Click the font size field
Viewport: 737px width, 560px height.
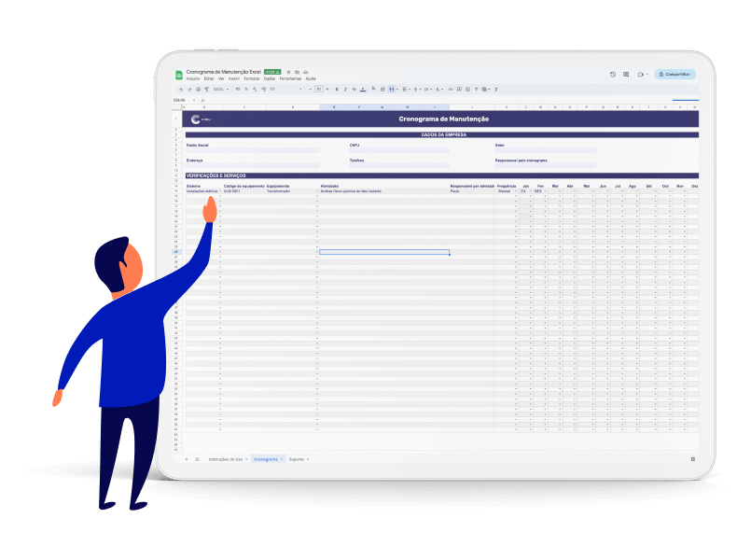pyautogui.click(x=319, y=89)
